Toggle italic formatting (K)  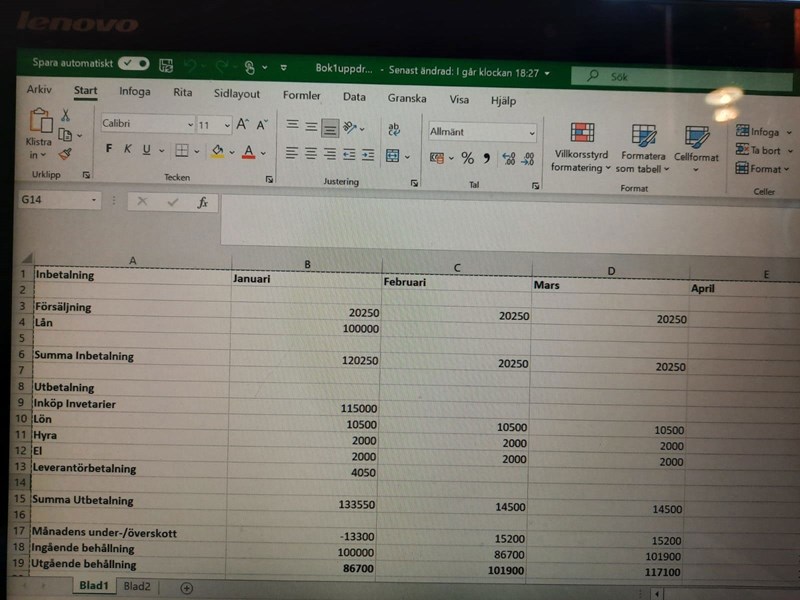point(128,149)
